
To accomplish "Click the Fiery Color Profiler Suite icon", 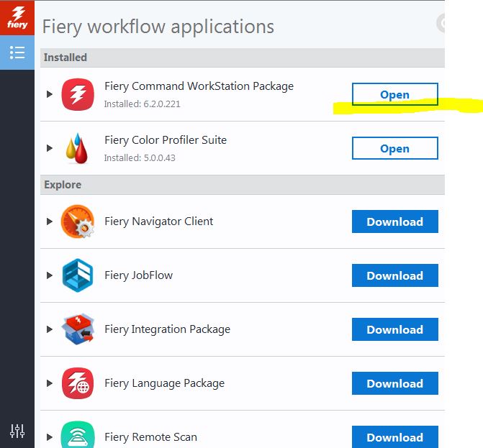I will click(78, 148).
